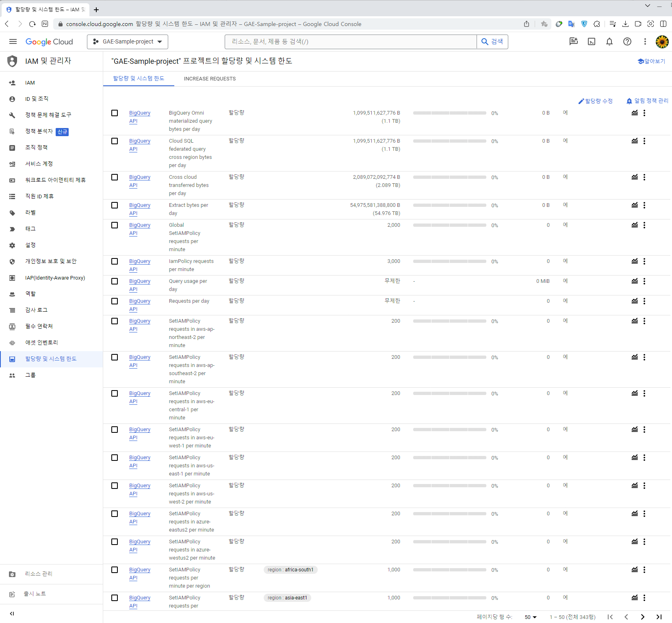Bookmark this page with star icon

click(544, 24)
